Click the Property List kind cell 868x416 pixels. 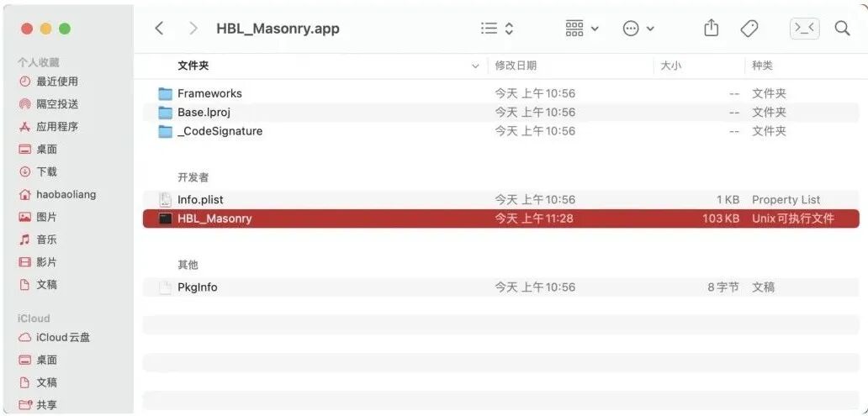pos(786,200)
